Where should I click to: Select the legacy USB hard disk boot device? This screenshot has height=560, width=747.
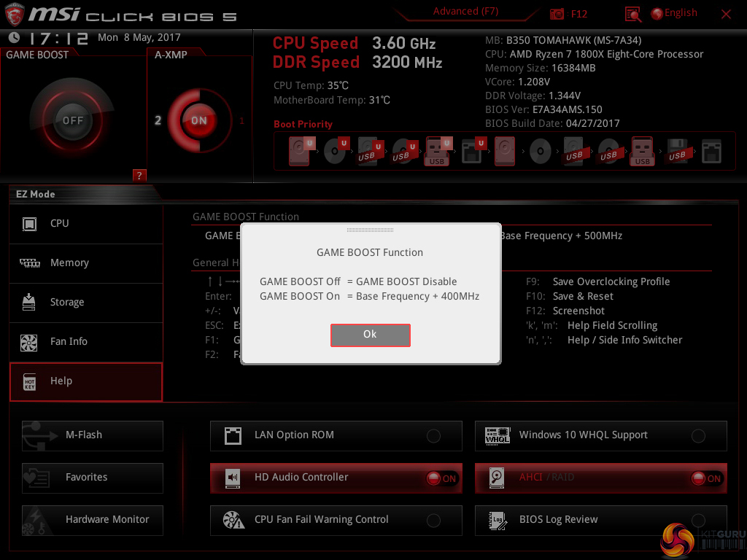(574, 151)
